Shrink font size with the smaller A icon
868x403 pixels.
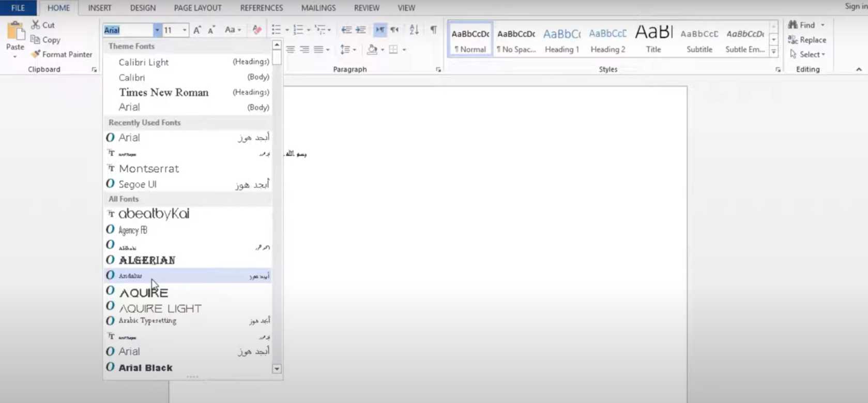pos(211,30)
